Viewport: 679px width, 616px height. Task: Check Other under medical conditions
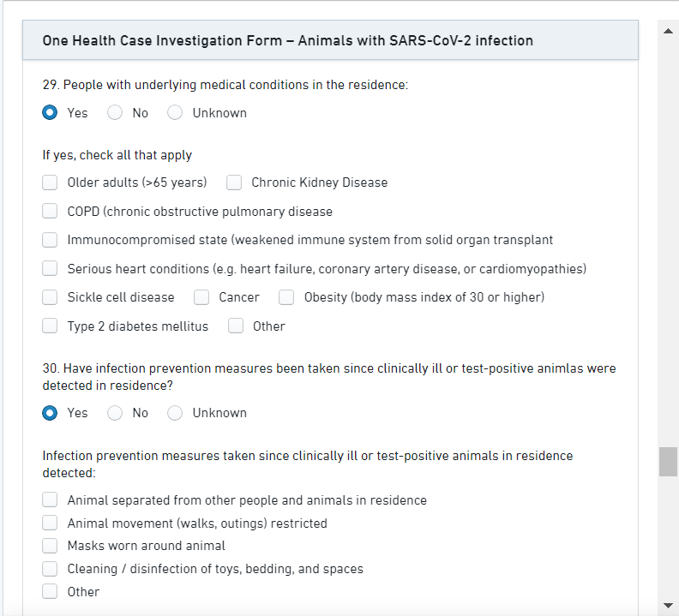tap(236, 326)
